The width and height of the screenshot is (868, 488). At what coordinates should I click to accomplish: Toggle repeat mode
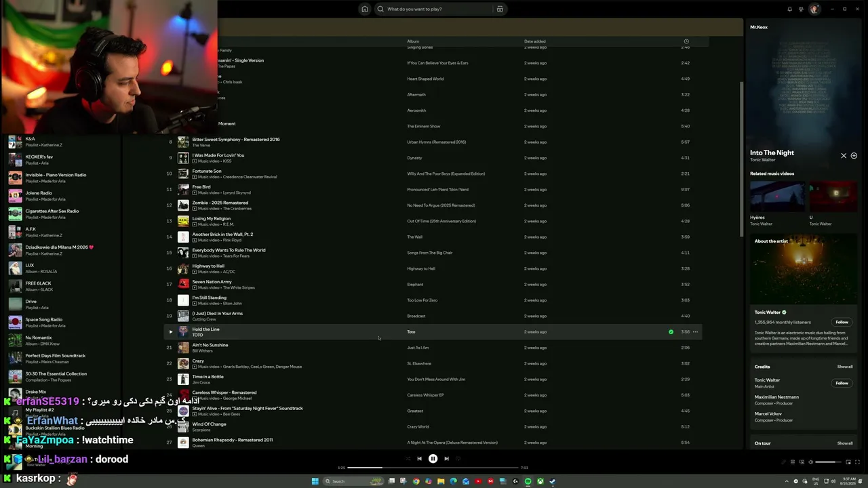point(458,459)
